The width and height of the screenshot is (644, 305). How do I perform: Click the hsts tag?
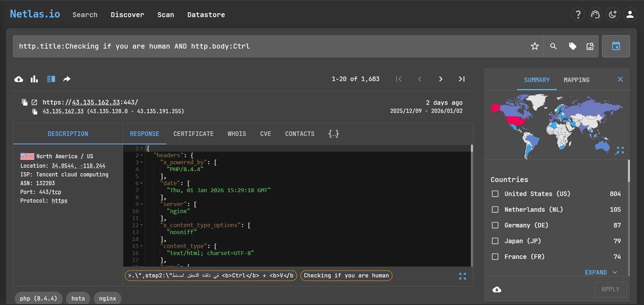[78, 299]
